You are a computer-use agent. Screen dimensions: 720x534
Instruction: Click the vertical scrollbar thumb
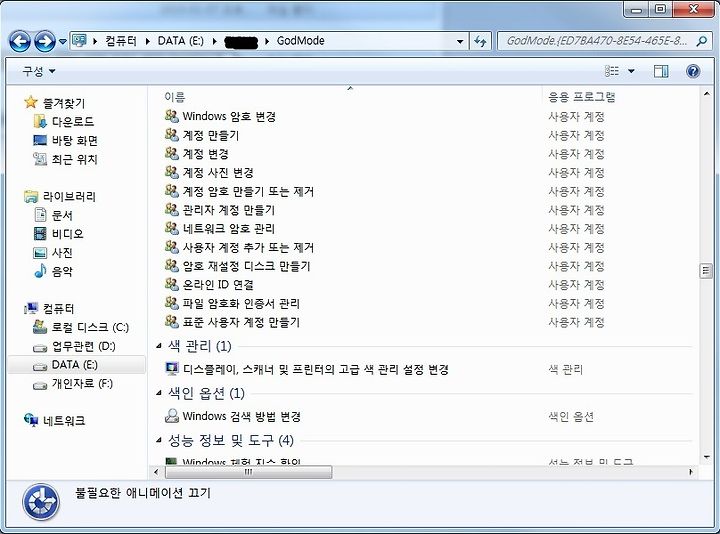click(x=706, y=271)
